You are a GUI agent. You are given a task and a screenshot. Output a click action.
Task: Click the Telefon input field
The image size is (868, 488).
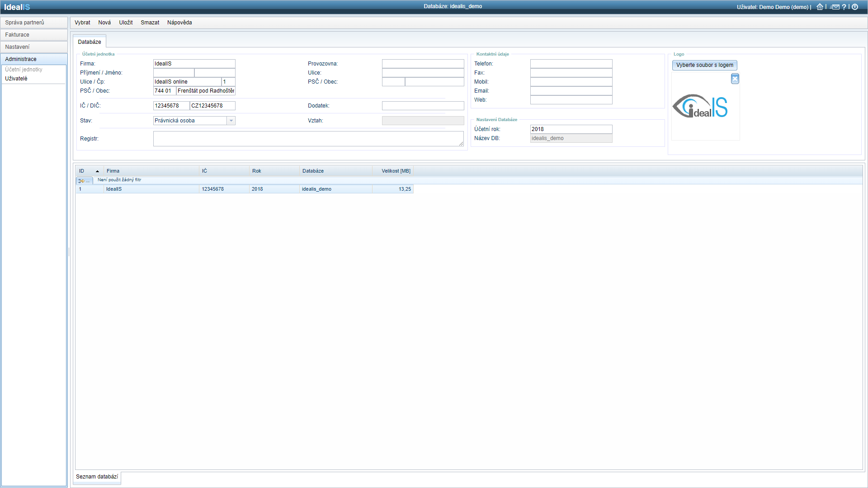click(x=571, y=64)
